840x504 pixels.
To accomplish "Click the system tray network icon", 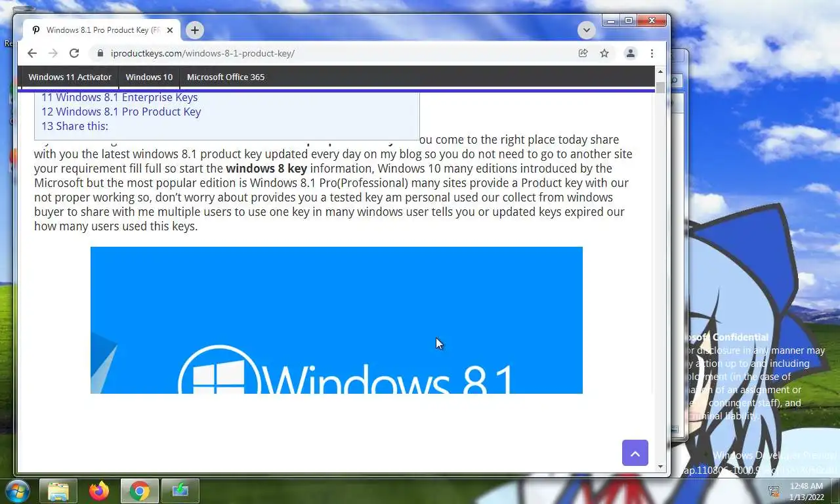I will click(x=774, y=491).
